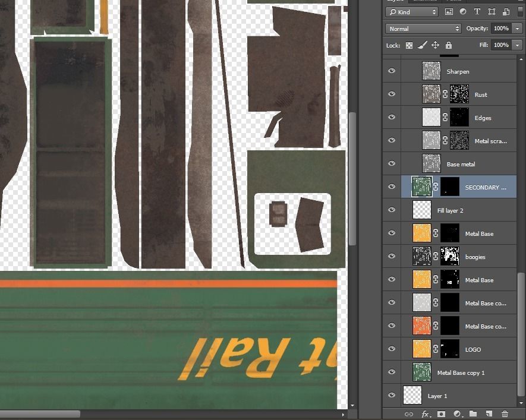Select Fill layer 2 name

(x=450, y=210)
